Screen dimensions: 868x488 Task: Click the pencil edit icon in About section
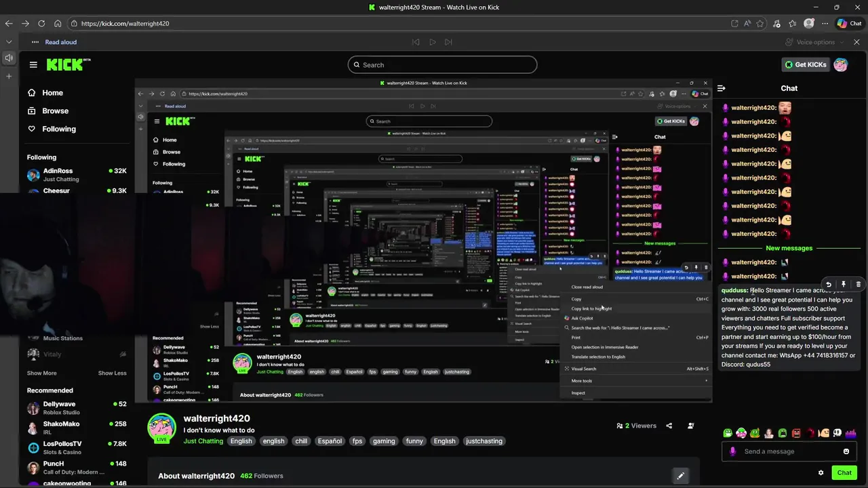[680, 476]
